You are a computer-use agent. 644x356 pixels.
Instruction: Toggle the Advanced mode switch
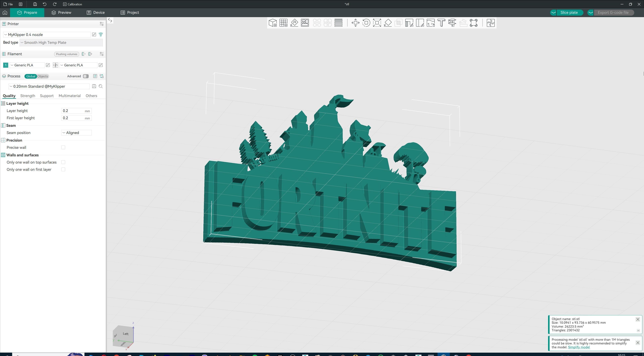click(86, 76)
